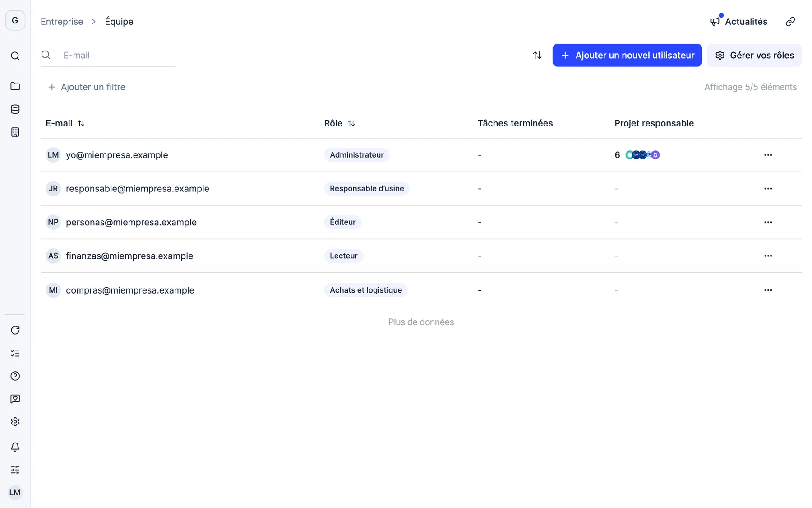This screenshot has width=812, height=508.
Task: Open actions menu for compras@miempresa.example
Action: pos(768,290)
